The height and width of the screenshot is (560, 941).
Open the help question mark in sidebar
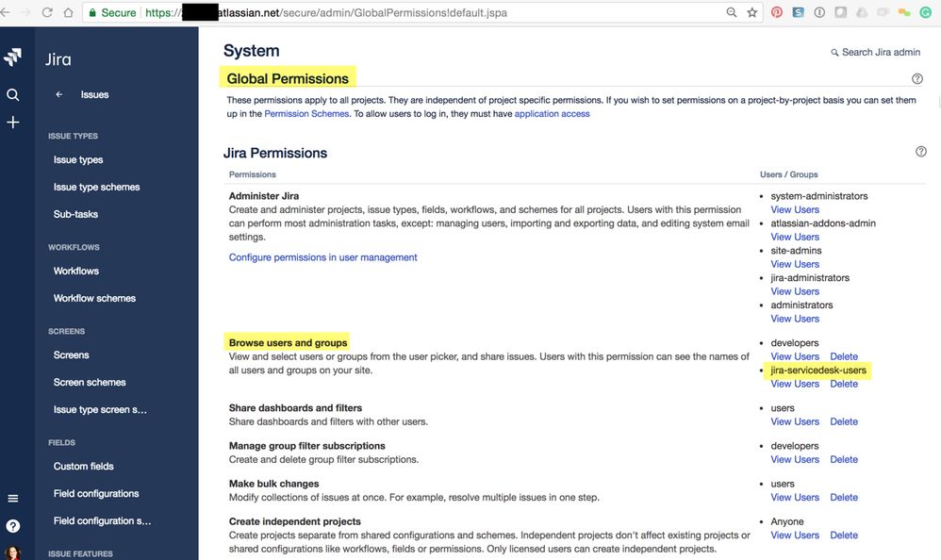(x=12, y=526)
